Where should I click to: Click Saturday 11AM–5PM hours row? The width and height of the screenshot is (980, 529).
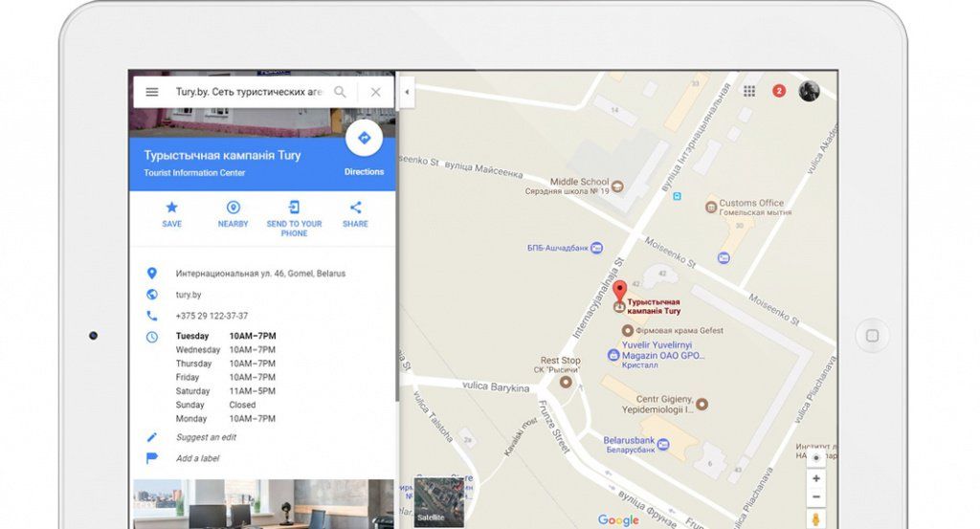(226, 391)
